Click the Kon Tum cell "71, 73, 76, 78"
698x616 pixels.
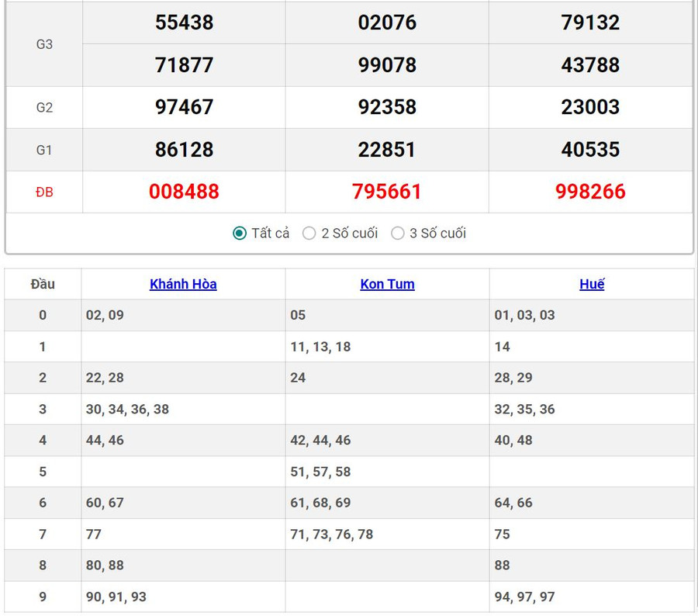point(331,534)
